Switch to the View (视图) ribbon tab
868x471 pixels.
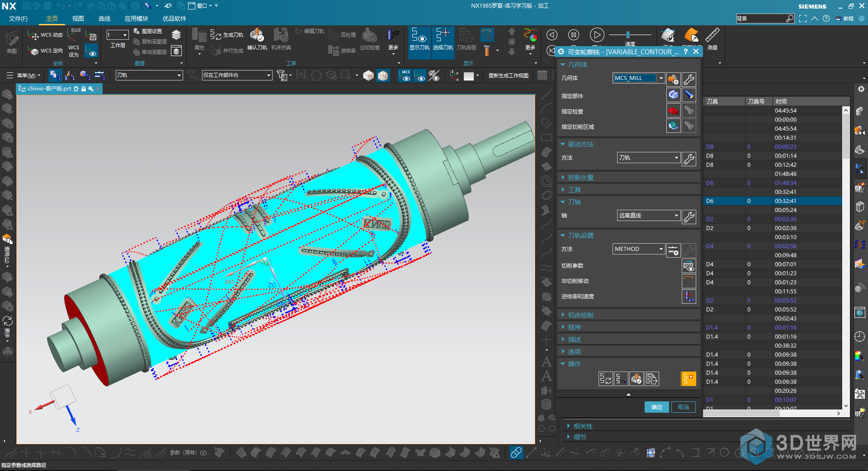(78, 19)
